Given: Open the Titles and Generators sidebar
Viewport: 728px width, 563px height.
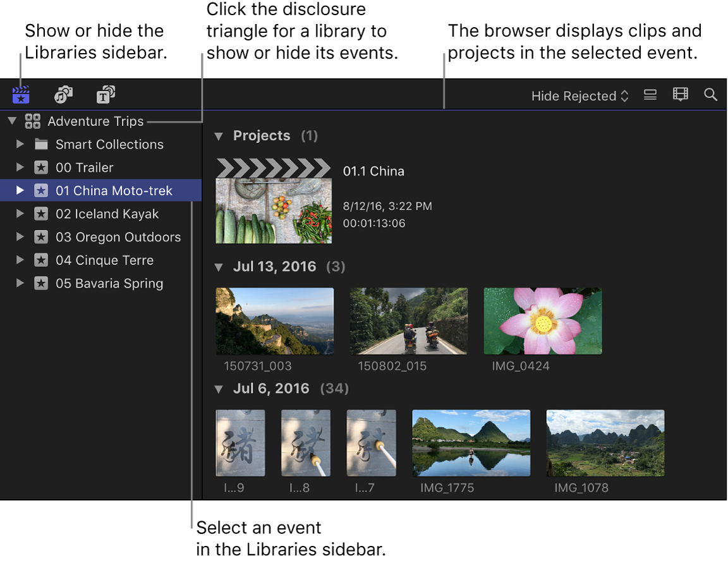Looking at the screenshot, I should point(106,94).
